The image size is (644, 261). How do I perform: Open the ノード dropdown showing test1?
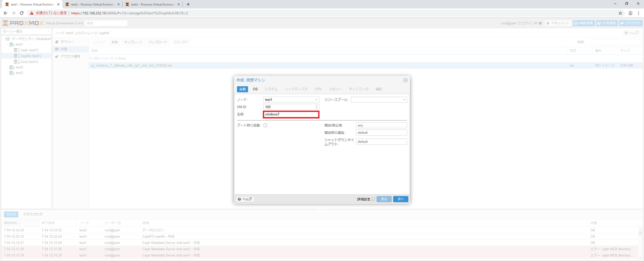tap(291, 100)
